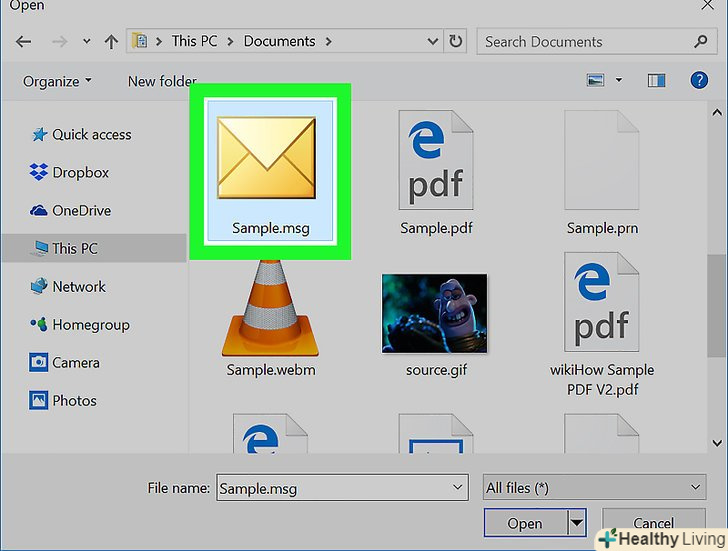The height and width of the screenshot is (551, 728).
Task: Click the refresh button beside address bar
Action: tap(456, 42)
